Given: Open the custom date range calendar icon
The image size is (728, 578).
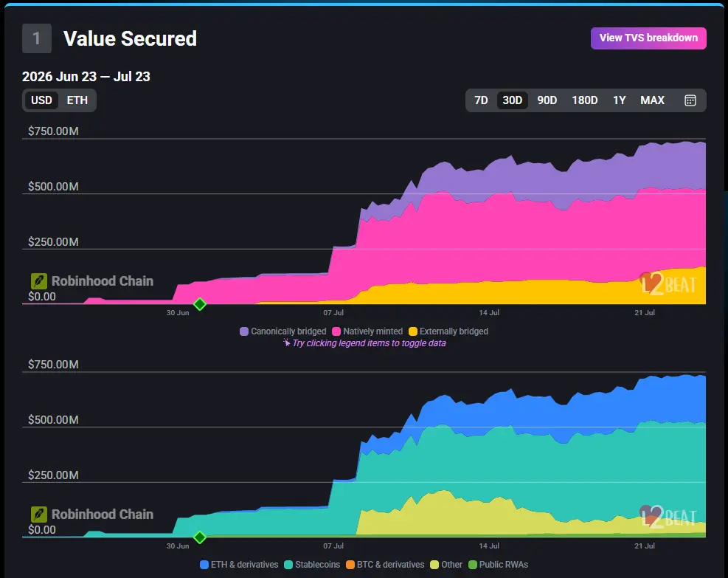Looking at the screenshot, I should pos(690,100).
